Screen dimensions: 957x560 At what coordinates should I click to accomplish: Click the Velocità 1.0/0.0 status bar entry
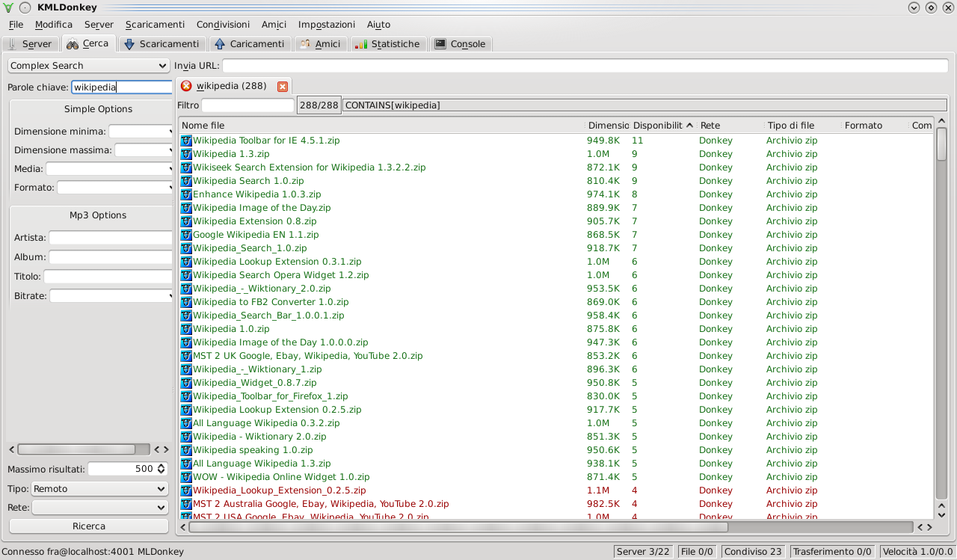[x=917, y=552]
